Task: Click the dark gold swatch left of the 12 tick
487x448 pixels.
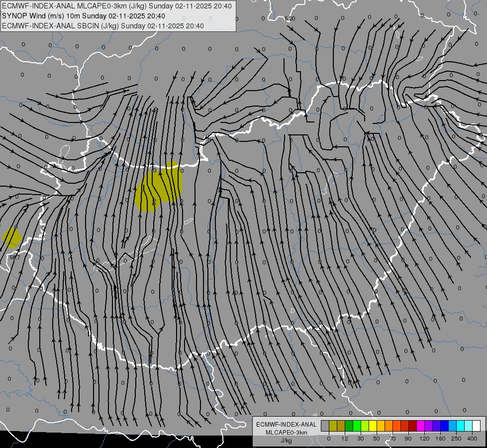Action: pos(341,426)
